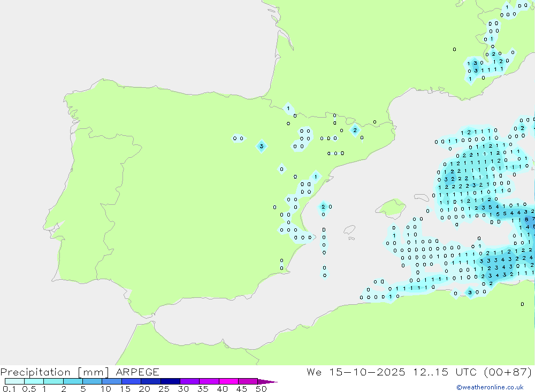The image size is (535, 392).
Task: Pick the dark navy swatch between 25 and 30
Action: tap(170, 381)
